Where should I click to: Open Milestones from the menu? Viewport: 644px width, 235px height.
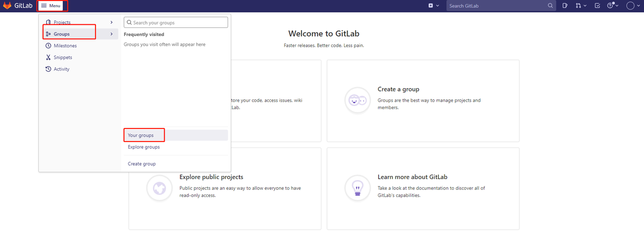pos(79,46)
